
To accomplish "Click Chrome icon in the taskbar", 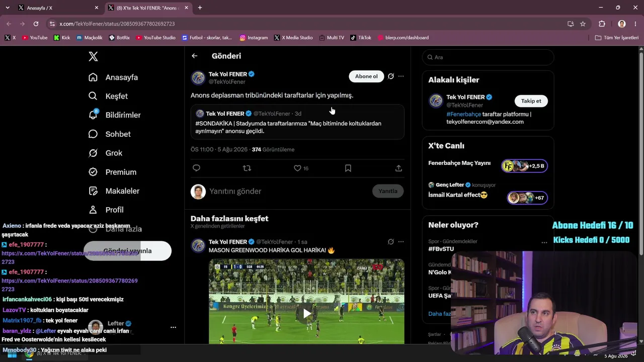I will 29,353.
